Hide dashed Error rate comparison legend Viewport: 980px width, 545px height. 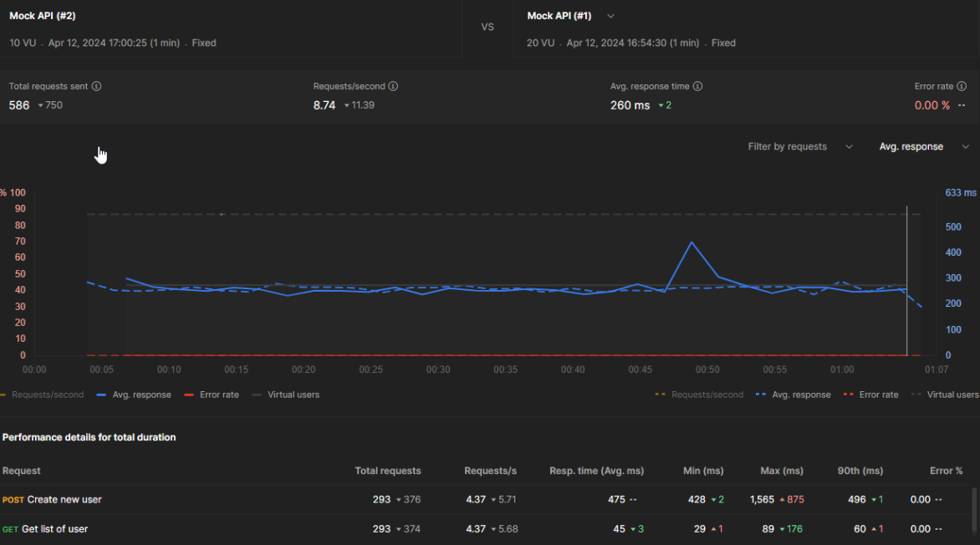(870, 395)
